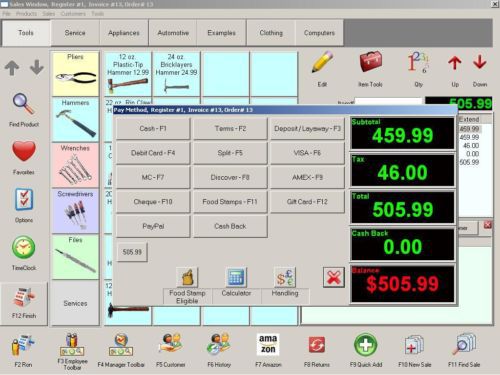Open the Find Product magnifier icon
Viewport: 500px width, 375px height.
pyautogui.click(x=24, y=104)
